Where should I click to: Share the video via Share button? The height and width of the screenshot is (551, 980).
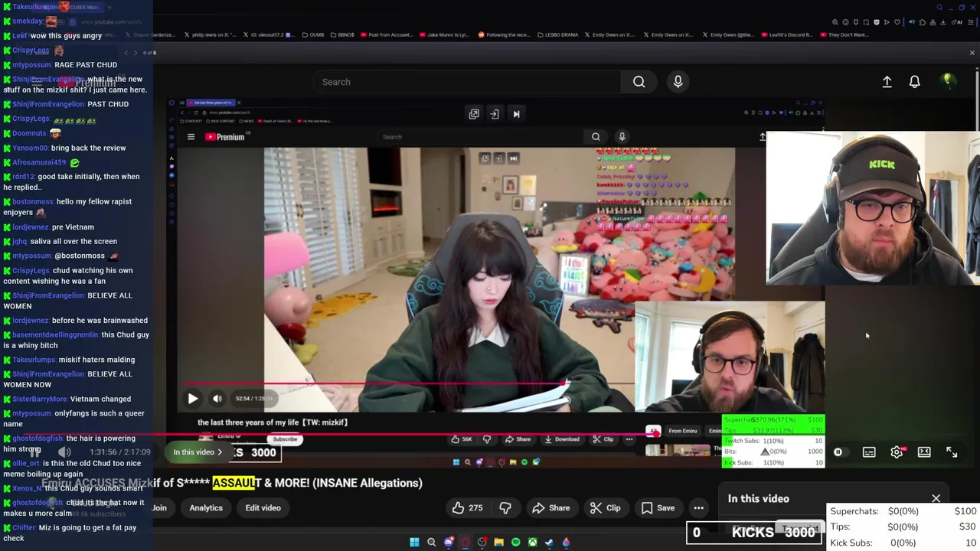click(x=550, y=507)
